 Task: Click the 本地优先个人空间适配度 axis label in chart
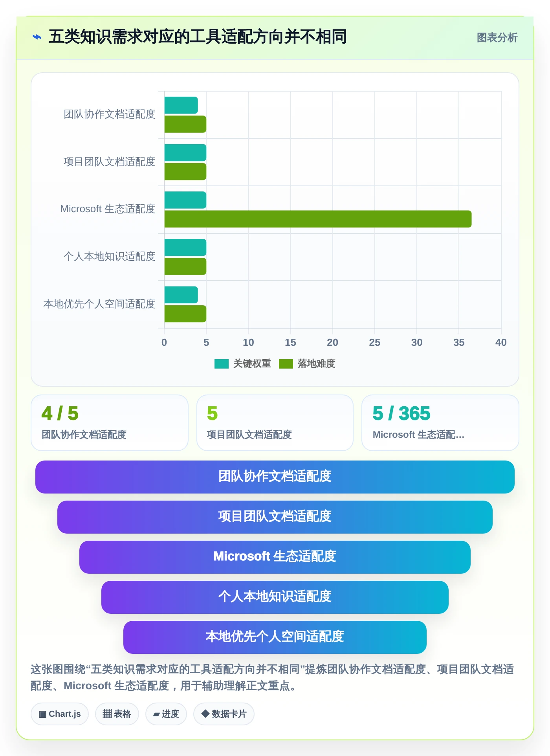tap(99, 304)
